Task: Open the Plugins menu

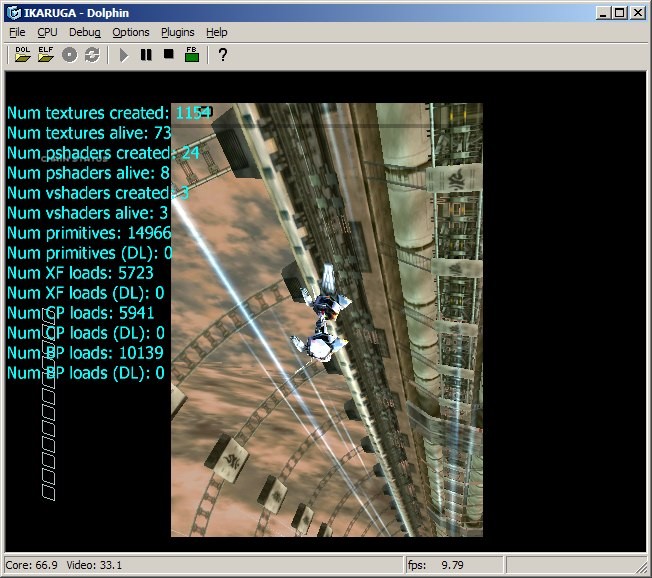Action: 178,32
